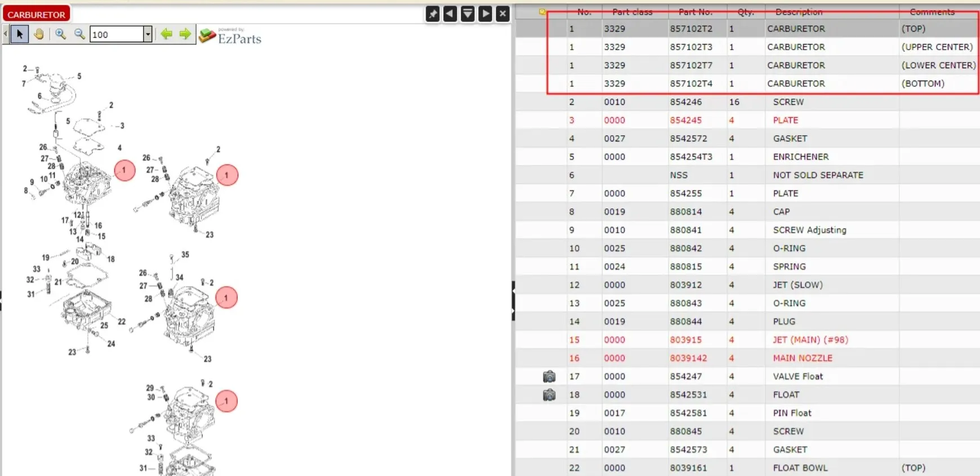The height and width of the screenshot is (476, 980).
Task: Go back with the green left arrow
Action: tap(166, 34)
